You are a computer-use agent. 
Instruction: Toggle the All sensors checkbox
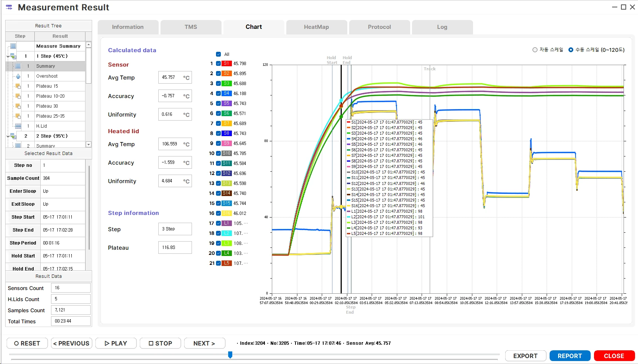(x=219, y=54)
